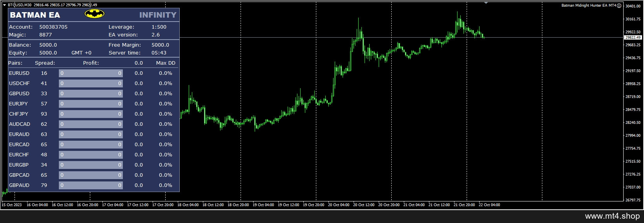Image resolution: width=644 pixels, height=223 pixels.
Task: Click the Batman Midnight Hunter EA MT4 label
Action: click(x=589, y=5)
